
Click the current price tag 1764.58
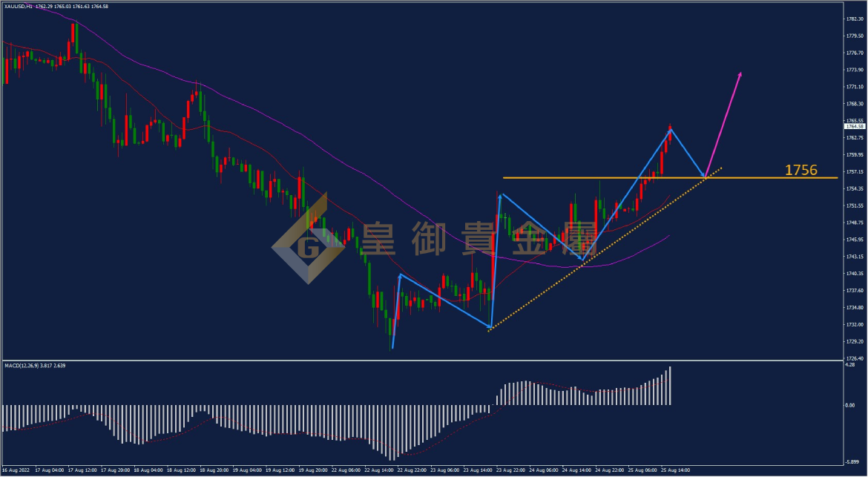click(x=855, y=127)
